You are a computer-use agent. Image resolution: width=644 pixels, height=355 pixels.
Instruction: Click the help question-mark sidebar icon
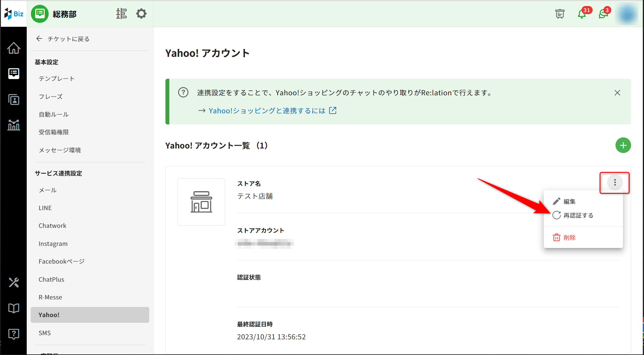pyautogui.click(x=14, y=334)
